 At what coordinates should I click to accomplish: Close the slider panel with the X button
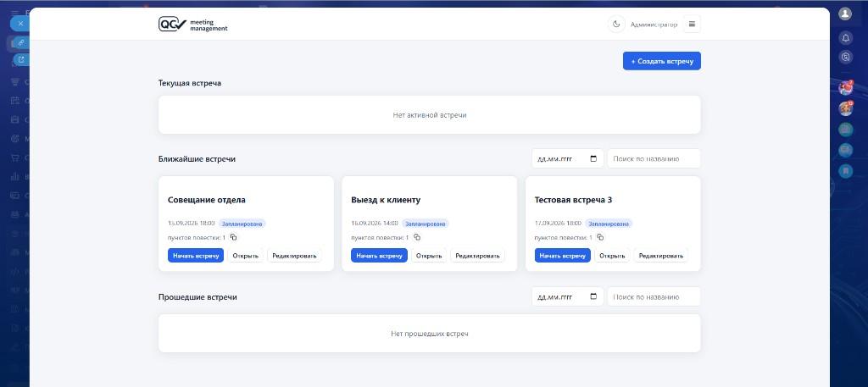20,24
